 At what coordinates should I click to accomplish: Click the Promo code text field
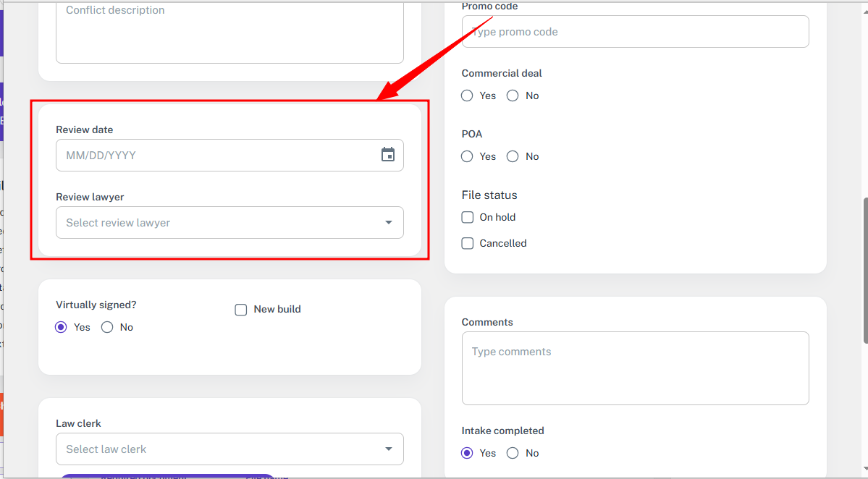[x=635, y=32]
